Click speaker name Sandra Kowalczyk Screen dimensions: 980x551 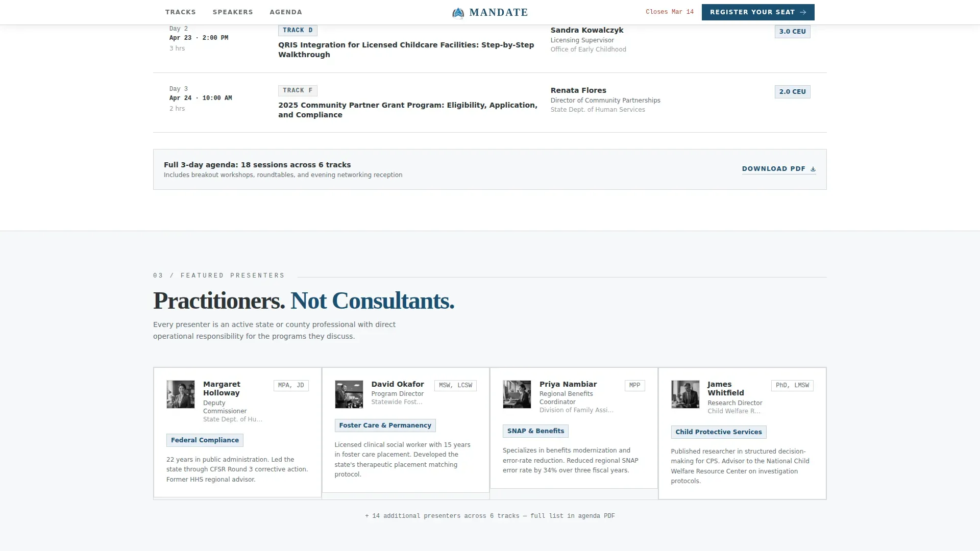pyautogui.click(x=586, y=30)
